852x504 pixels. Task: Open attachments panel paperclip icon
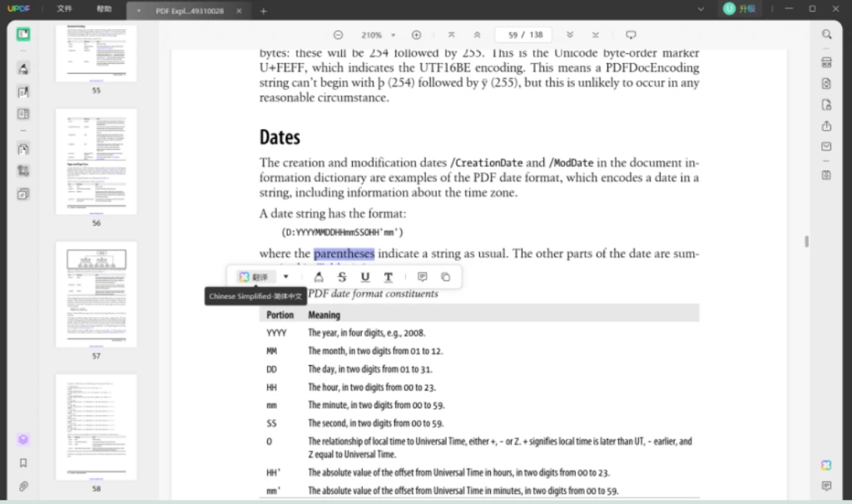(x=23, y=486)
